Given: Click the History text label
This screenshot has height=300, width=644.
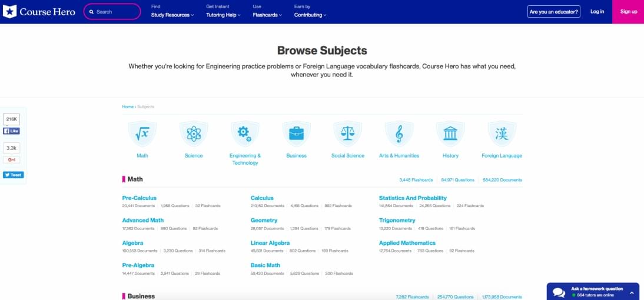Looking at the screenshot, I should (450, 155).
